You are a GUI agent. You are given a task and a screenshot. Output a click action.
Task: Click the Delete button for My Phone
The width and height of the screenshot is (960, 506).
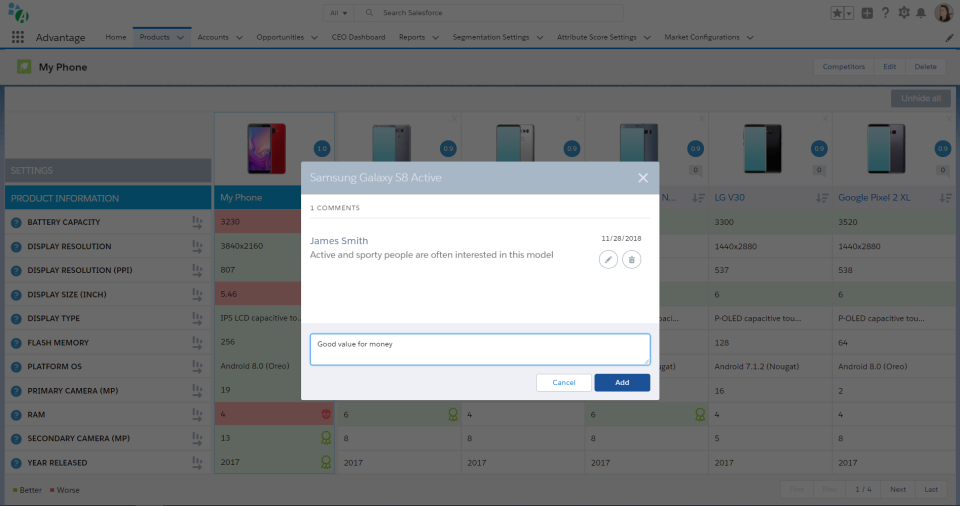(x=926, y=67)
